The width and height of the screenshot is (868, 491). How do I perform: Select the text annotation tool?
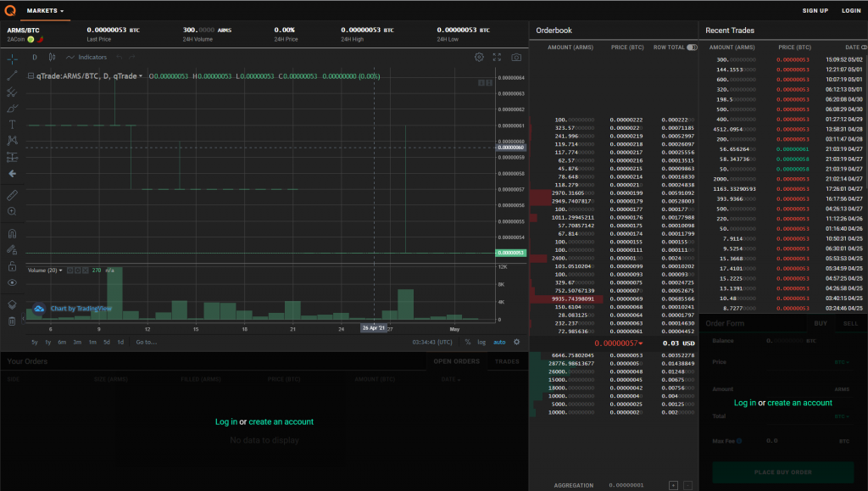[x=12, y=125]
